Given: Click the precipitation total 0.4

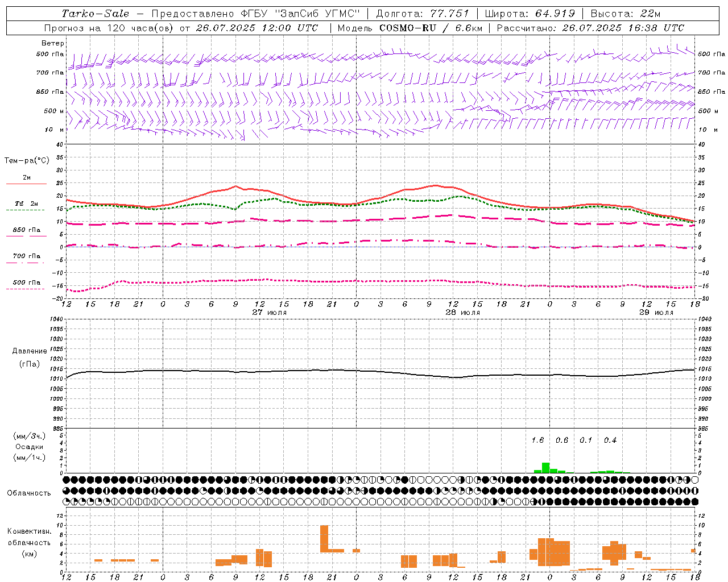Looking at the screenshot, I should 610,440.
